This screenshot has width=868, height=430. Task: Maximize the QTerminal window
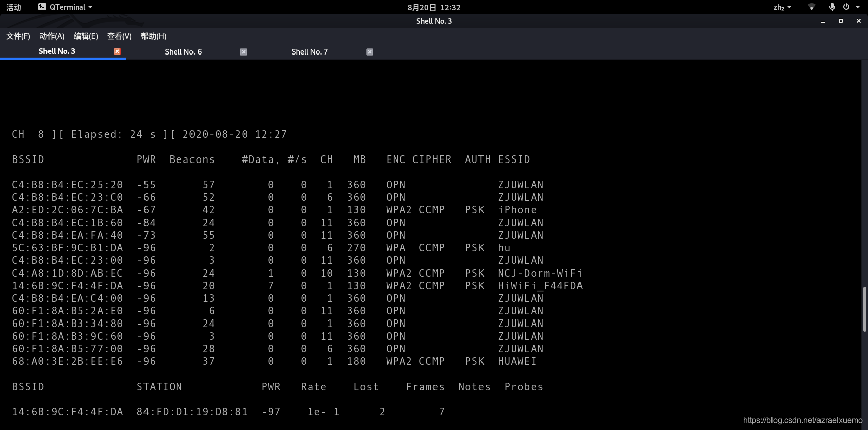[841, 21]
